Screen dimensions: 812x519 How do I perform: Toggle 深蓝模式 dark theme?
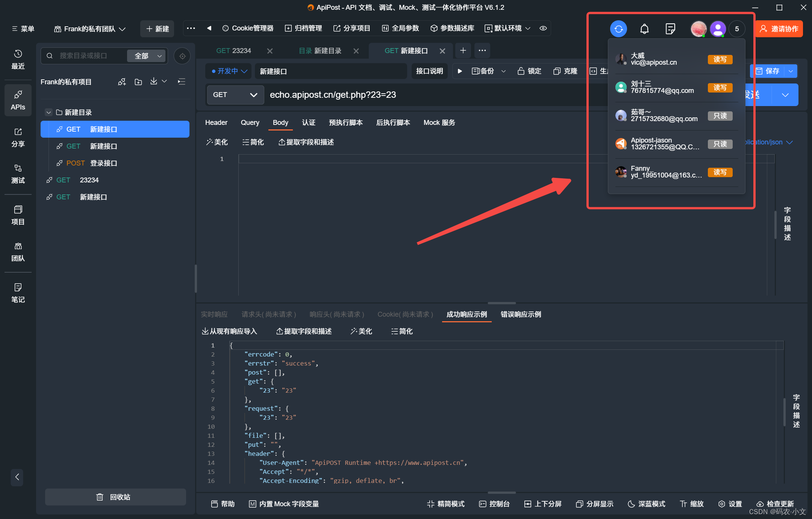click(647, 504)
